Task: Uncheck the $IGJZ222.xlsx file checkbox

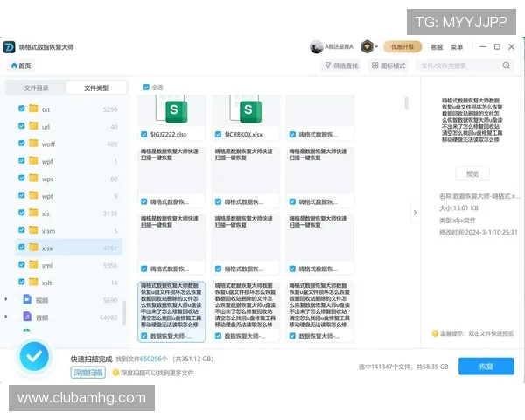Action: [144, 134]
